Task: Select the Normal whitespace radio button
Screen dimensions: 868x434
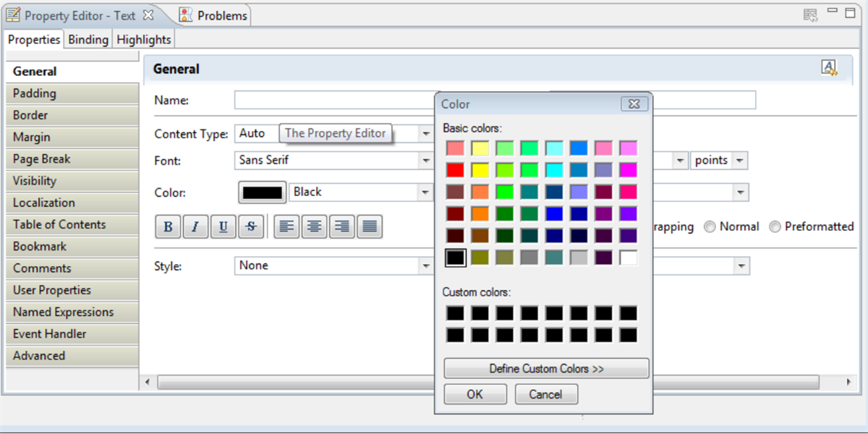Action: [x=710, y=227]
